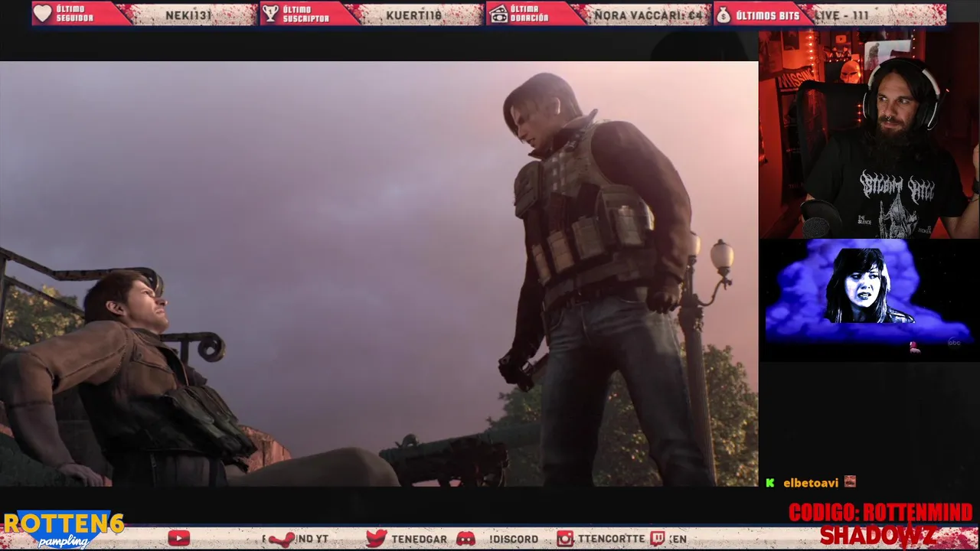Click the streamer webcam feed
The image size is (980, 551).
coord(869,135)
